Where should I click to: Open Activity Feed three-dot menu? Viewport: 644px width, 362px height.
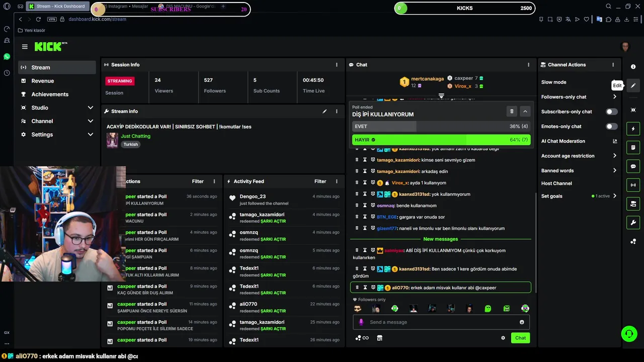point(337,182)
